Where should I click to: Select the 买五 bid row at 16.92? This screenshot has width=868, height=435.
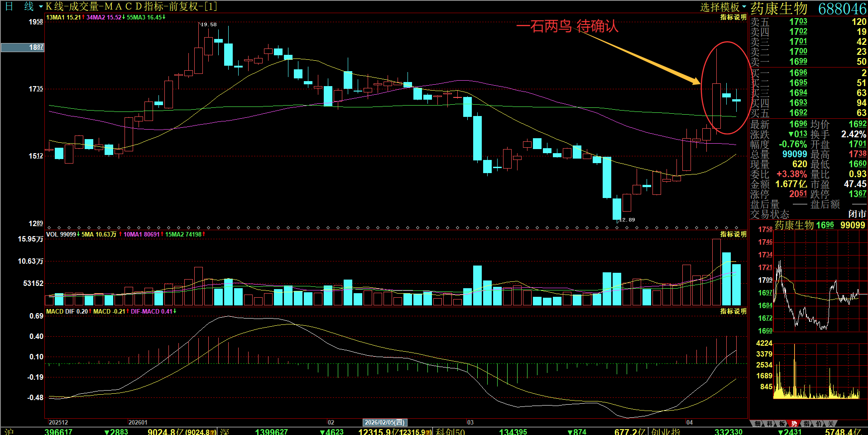(808, 113)
